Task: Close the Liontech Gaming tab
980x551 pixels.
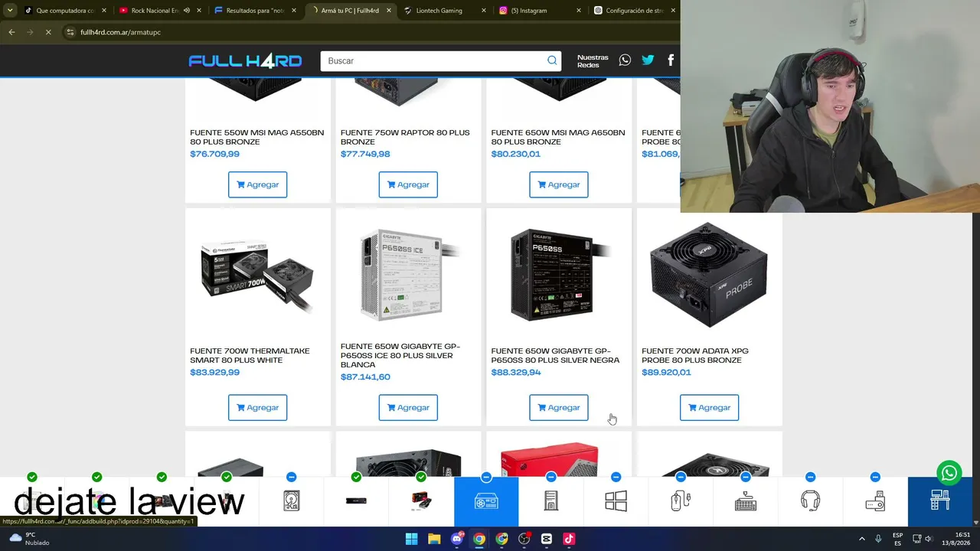Action: (x=483, y=11)
